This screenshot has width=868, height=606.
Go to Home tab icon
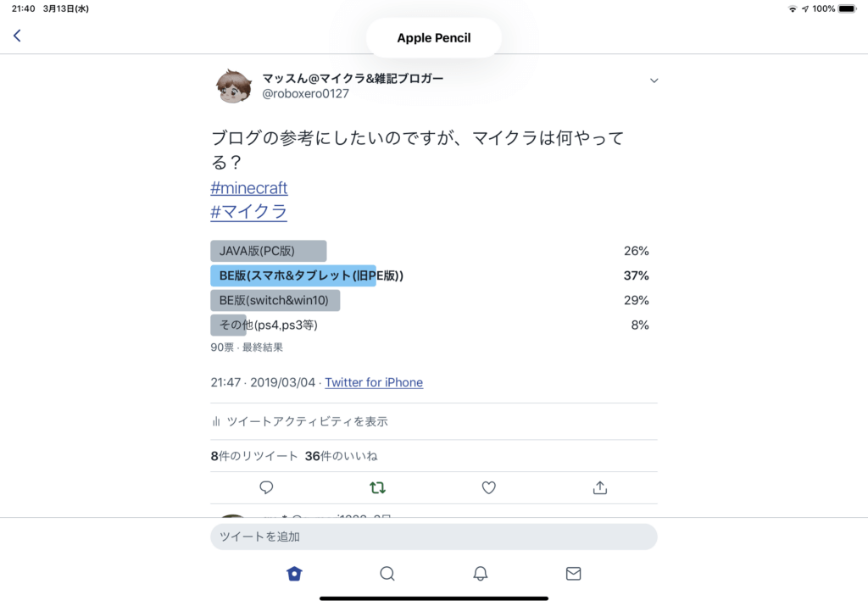294,574
